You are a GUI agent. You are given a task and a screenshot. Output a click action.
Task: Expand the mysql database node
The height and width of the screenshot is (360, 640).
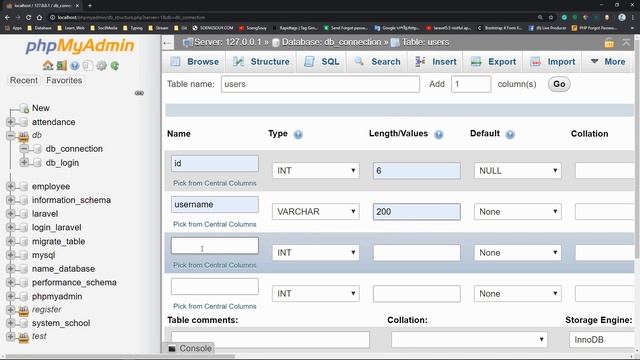11,255
